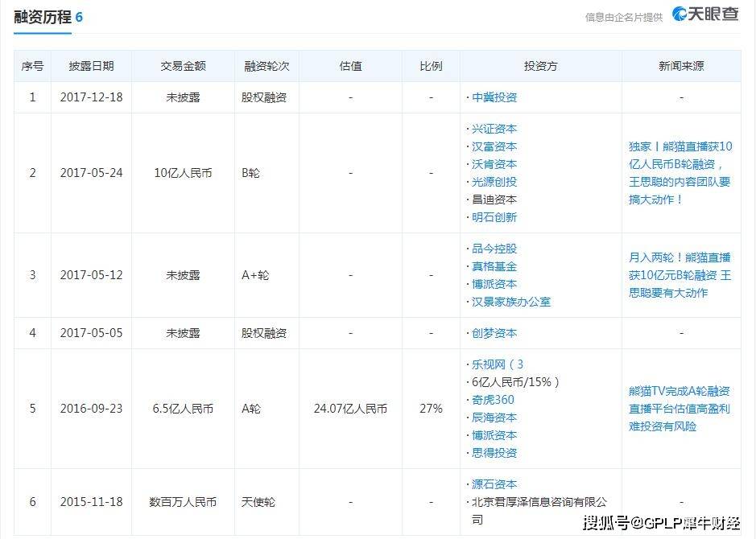Select the 6亿人民币/15% investor detail text

coord(515,382)
